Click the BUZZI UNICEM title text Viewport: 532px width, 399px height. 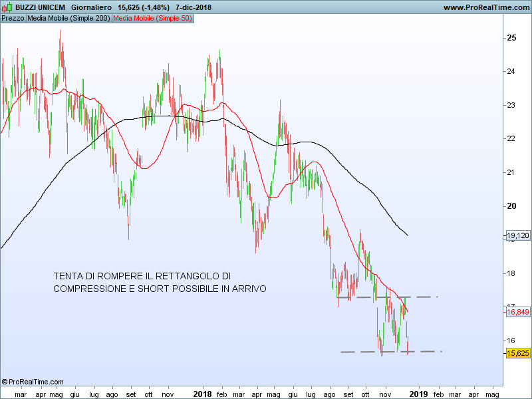(x=40, y=7)
